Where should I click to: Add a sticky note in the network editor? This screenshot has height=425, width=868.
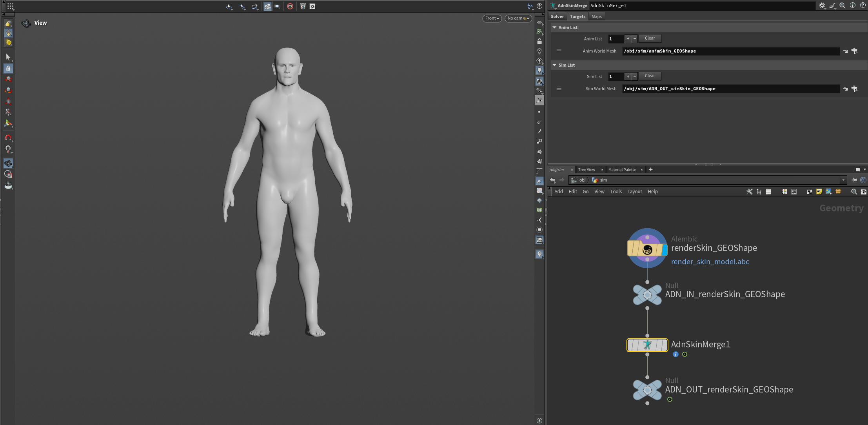click(819, 192)
